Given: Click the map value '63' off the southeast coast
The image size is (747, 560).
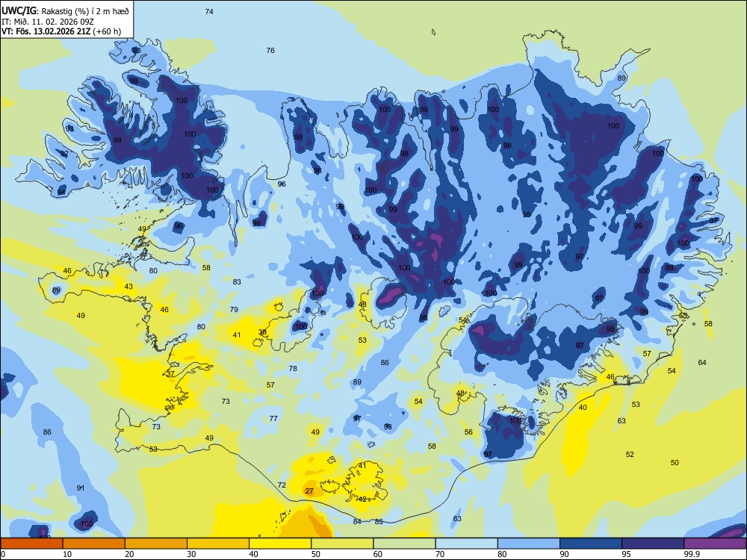Looking at the screenshot, I should click(x=622, y=420).
